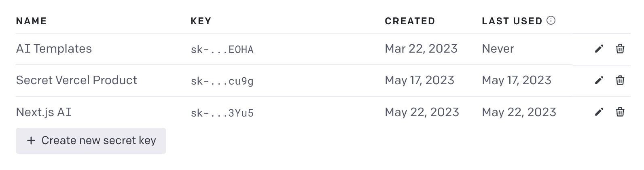
Task: Create a new secret key
Action: pos(91,140)
